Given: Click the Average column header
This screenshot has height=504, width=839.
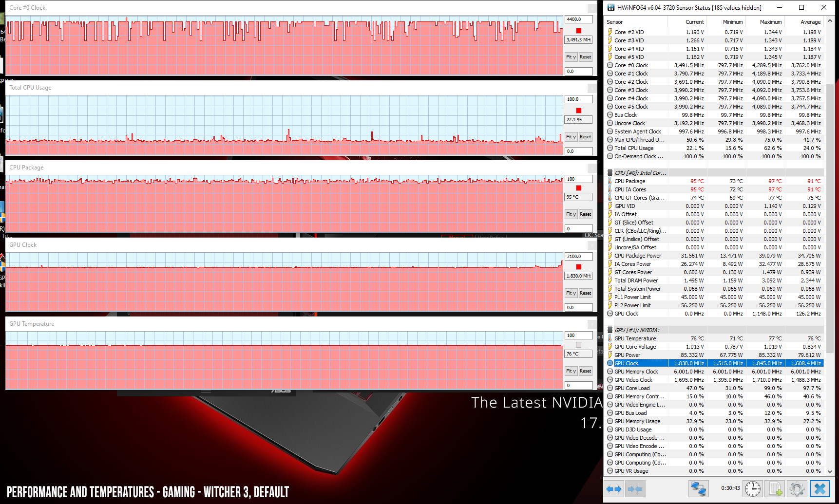Looking at the screenshot, I should tap(804, 22).
